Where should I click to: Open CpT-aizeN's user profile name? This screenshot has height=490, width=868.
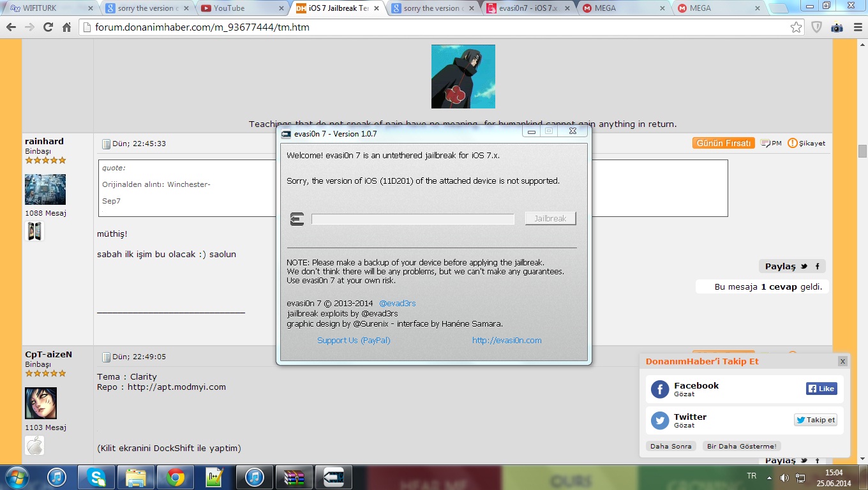tap(49, 354)
